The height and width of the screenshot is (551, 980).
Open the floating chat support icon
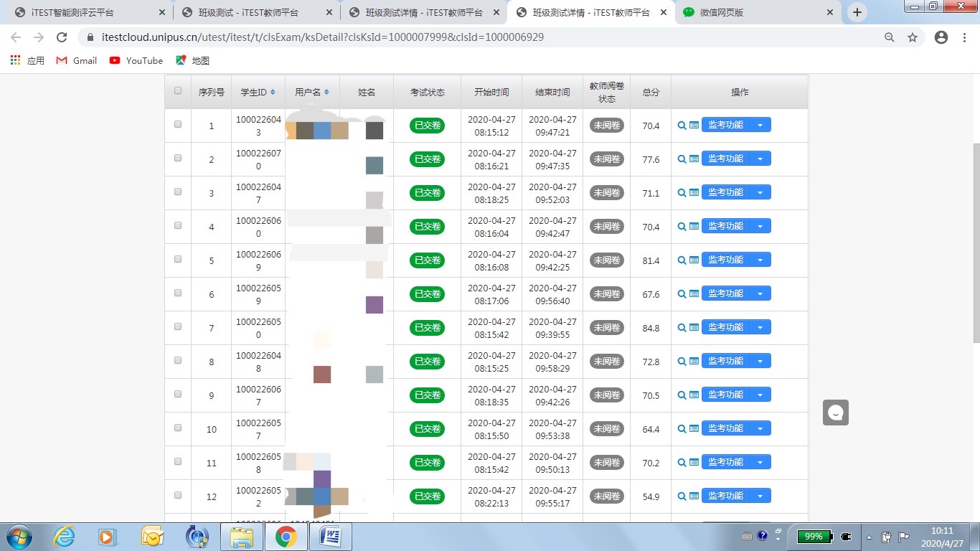click(836, 413)
